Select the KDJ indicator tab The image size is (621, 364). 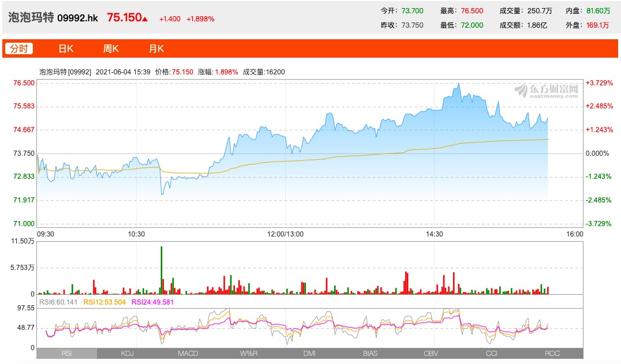click(x=127, y=353)
